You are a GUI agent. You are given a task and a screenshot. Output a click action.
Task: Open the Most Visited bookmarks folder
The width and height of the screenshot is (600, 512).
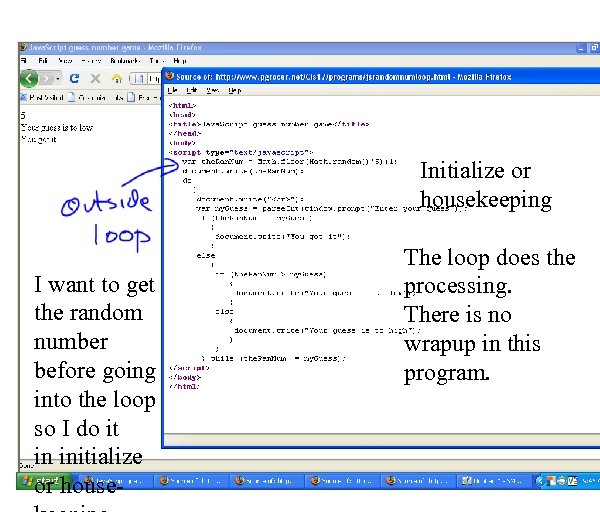coord(41,98)
